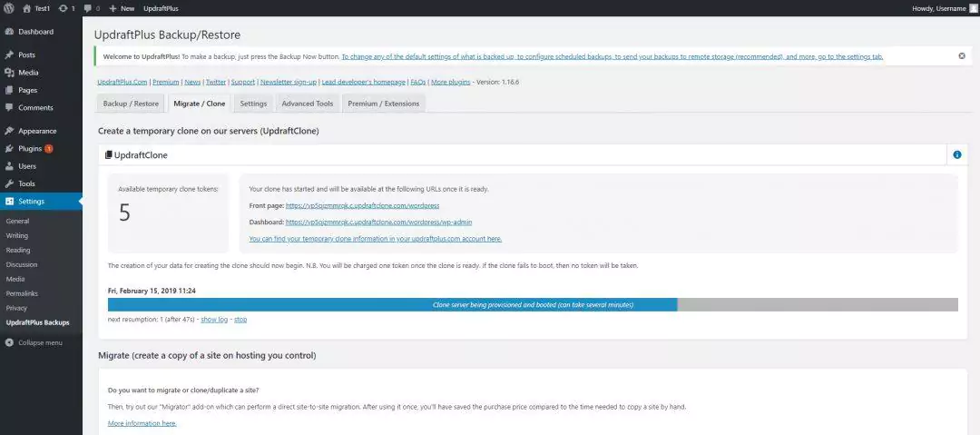Open the updates indicator in admin bar

point(66,8)
